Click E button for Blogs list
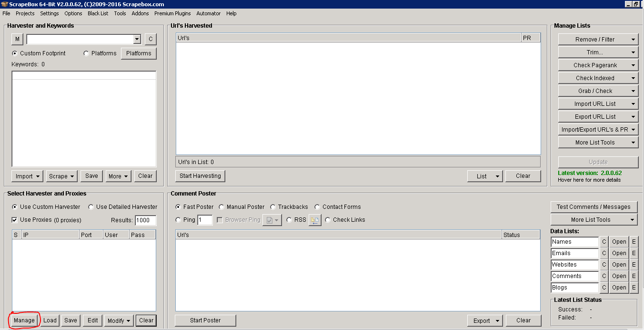This screenshot has width=644, height=330. (634, 288)
